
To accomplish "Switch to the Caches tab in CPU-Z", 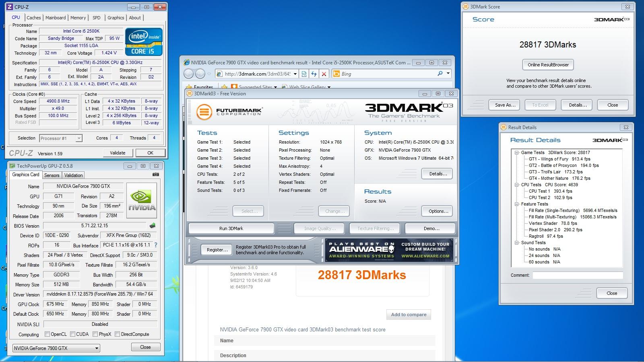I will pos(34,18).
